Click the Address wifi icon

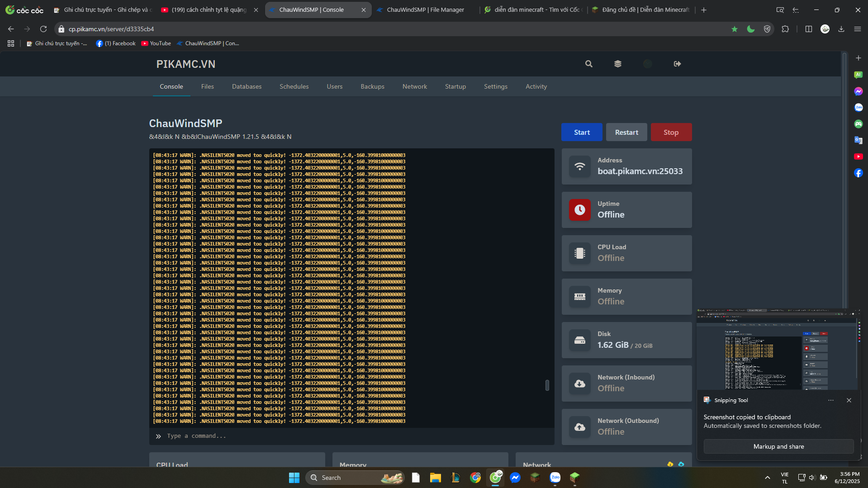580,166
